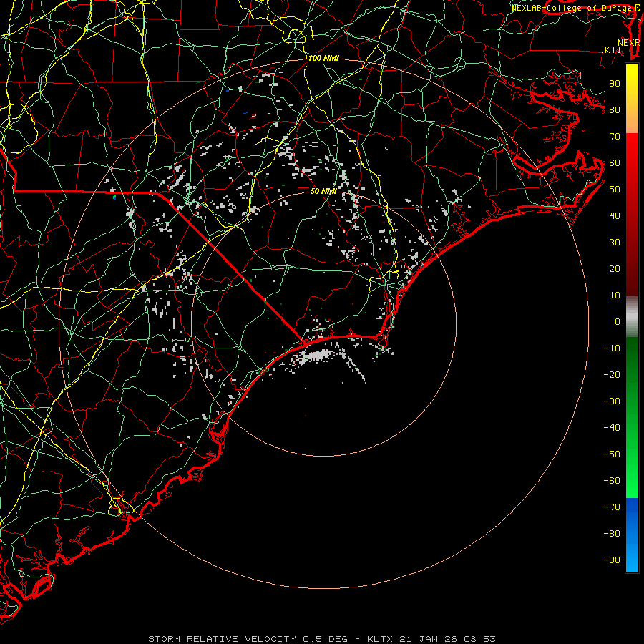Image resolution: width=644 pixels, height=644 pixels.
Task: Click the 80 value on velocity scale
Action: click(x=615, y=110)
